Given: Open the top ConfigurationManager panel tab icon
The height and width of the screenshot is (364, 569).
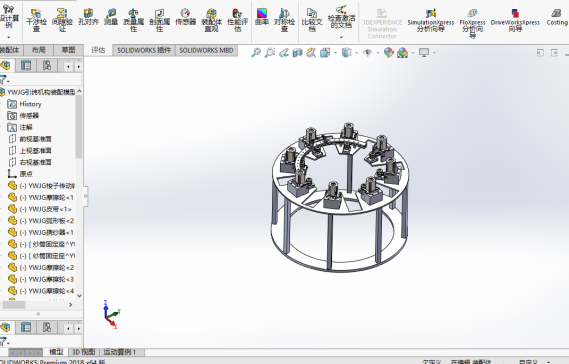Looking at the screenshot, I should 47,65.
